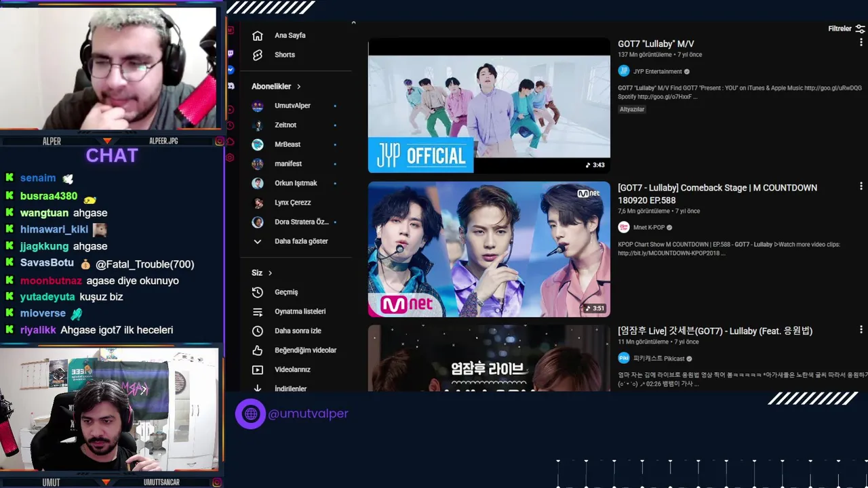This screenshot has height=488, width=868.
Task: Open Daha sonra izle clock icon
Action: click(257, 331)
